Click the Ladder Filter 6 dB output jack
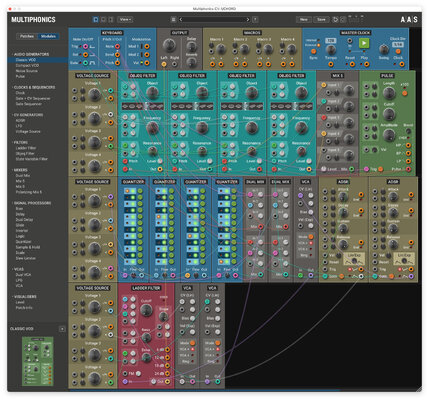 [x=167, y=350]
